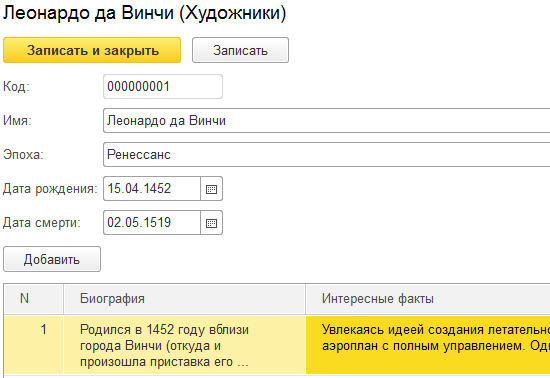Click the Имя field with Леонардо да Винчи

[x=327, y=121]
